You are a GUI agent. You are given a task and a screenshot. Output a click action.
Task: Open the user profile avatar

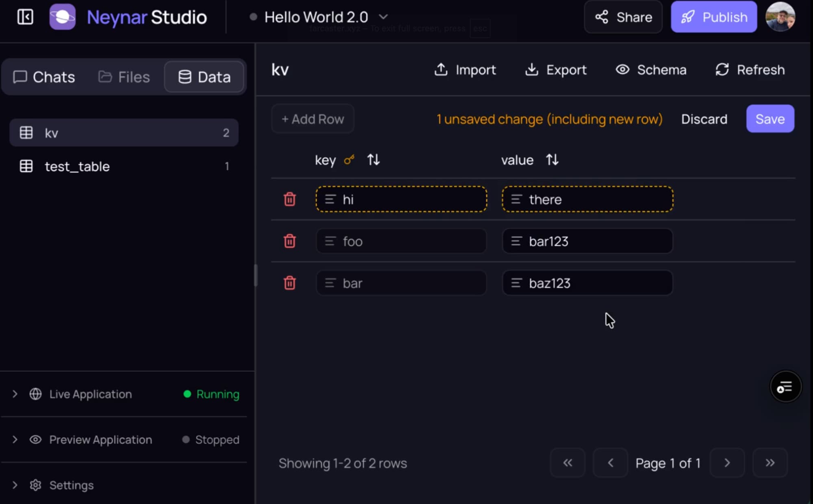coord(780,17)
